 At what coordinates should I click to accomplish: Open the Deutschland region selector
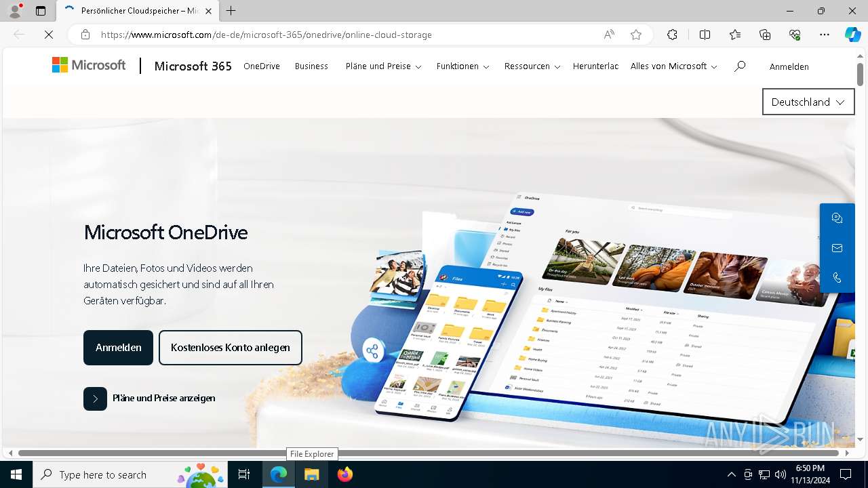808,102
